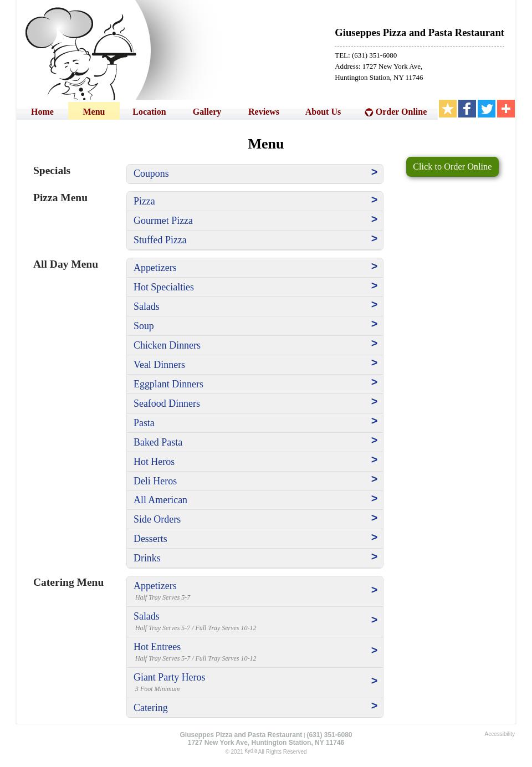Click the yellow star favorites icon
532x767 pixels.
point(448,109)
